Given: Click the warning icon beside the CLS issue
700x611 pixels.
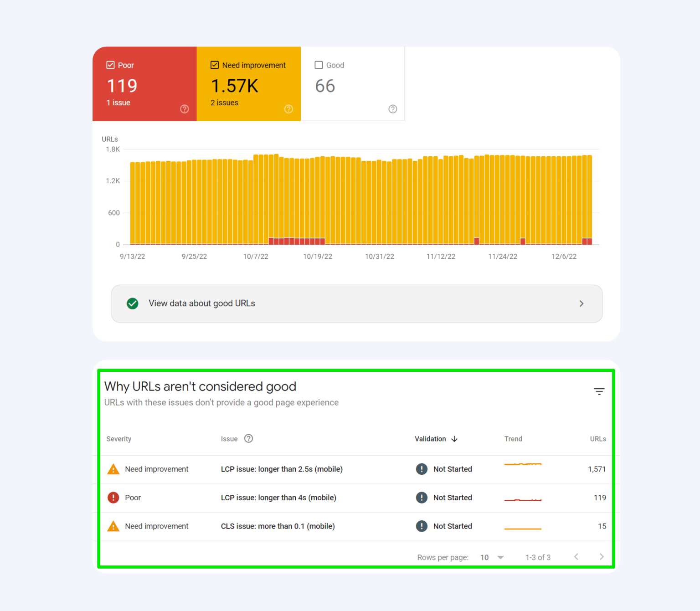Looking at the screenshot, I should (113, 526).
